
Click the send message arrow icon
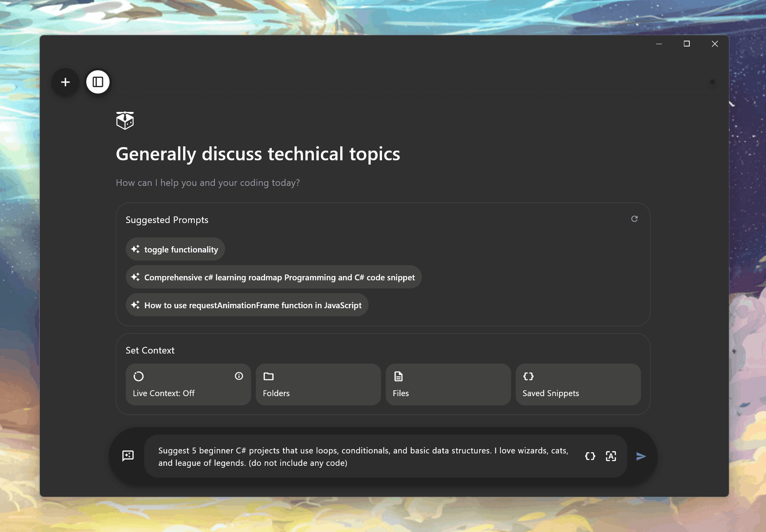point(640,456)
